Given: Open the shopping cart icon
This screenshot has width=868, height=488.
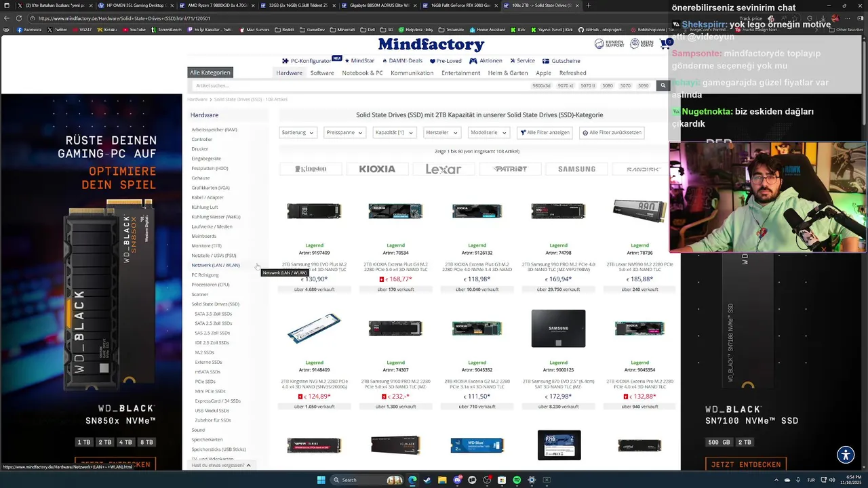Looking at the screenshot, I should click(665, 44).
